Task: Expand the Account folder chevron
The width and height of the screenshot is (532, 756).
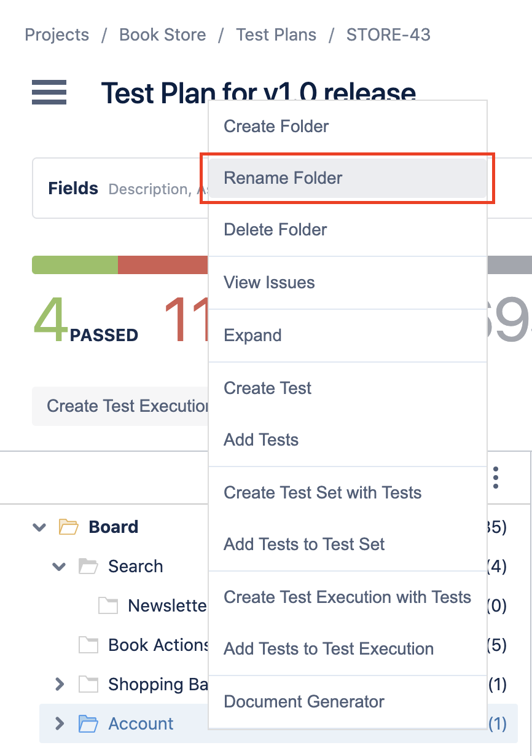Action: [60, 723]
